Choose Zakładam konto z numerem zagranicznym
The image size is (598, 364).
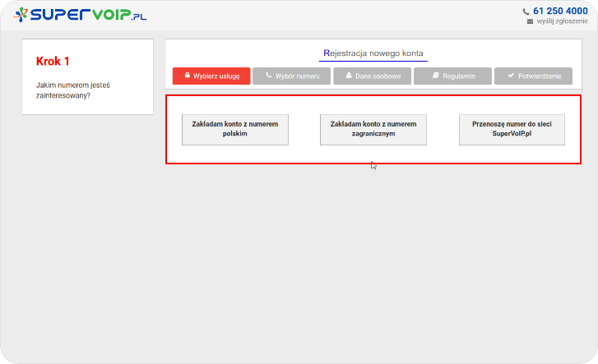point(373,129)
